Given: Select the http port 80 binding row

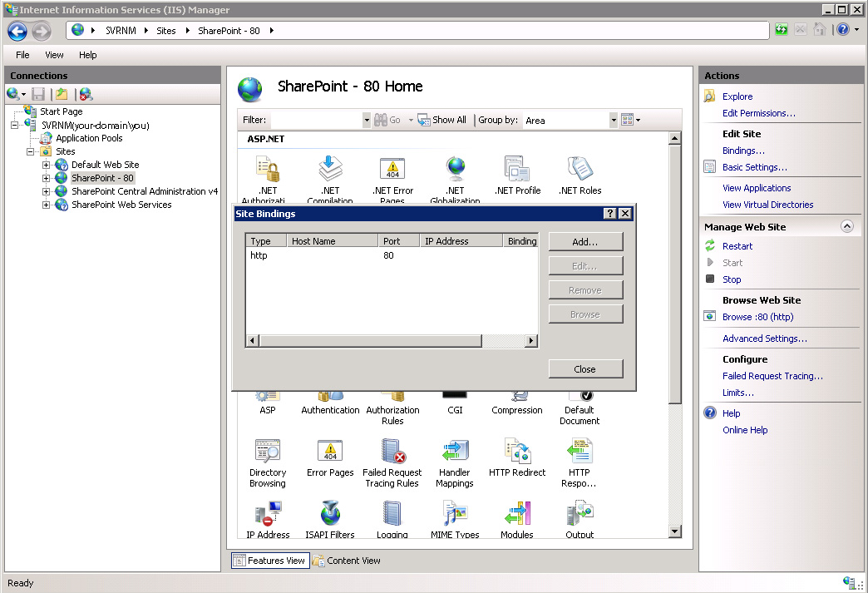Looking at the screenshot, I should click(x=392, y=255).
